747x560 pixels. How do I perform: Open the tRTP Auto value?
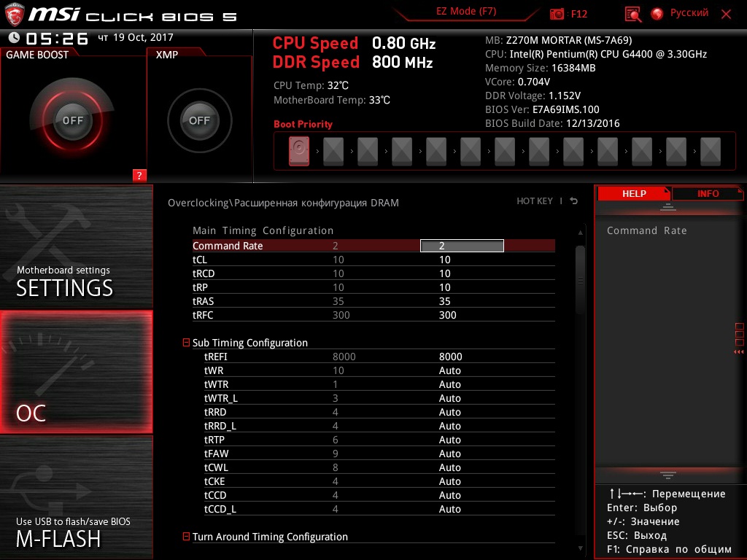click(449, 439)
